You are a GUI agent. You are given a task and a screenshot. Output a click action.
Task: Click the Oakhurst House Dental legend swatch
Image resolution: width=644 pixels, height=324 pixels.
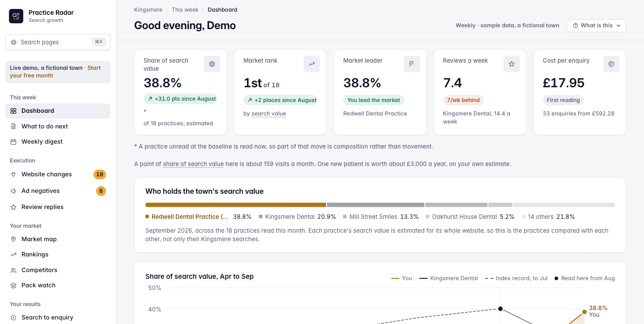428,217
